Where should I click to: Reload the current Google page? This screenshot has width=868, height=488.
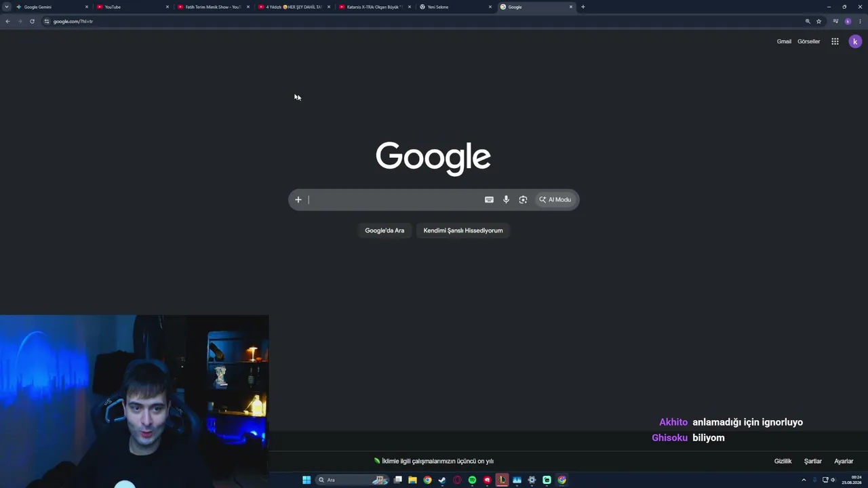coord(32,21)
